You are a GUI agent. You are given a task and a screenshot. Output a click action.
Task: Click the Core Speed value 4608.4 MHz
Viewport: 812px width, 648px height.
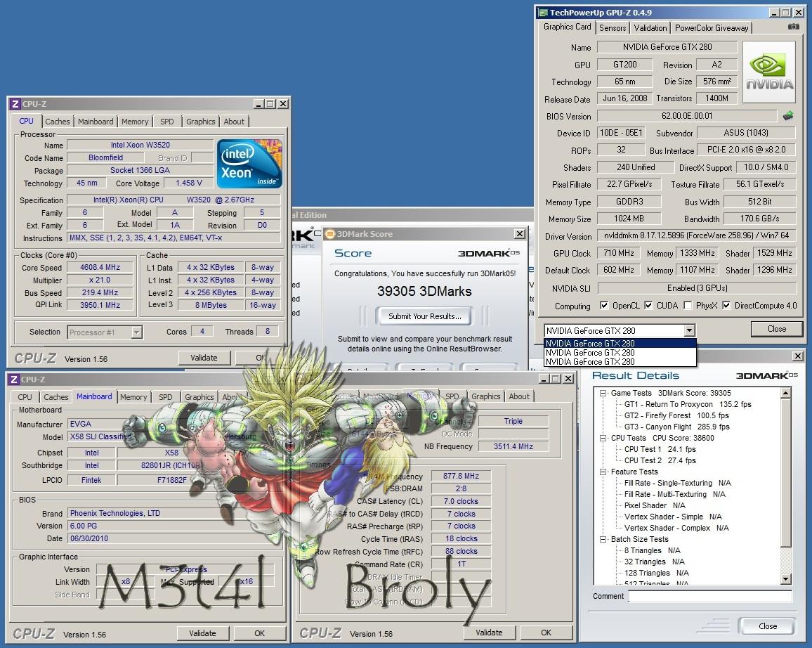point(100,267)
